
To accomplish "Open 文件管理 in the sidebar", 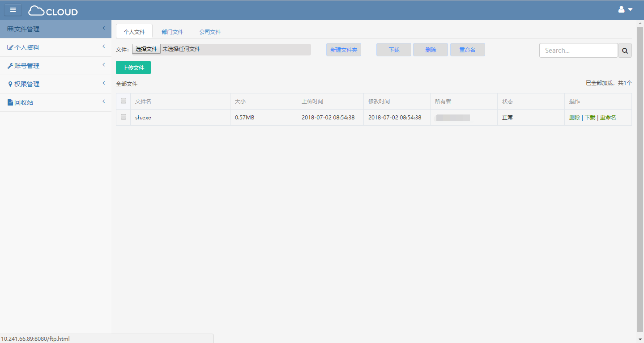I will pyautogui.click(x=55, y=29).
